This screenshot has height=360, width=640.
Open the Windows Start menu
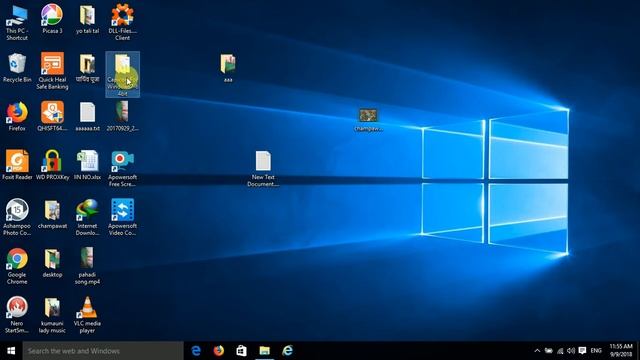(11, 351)
